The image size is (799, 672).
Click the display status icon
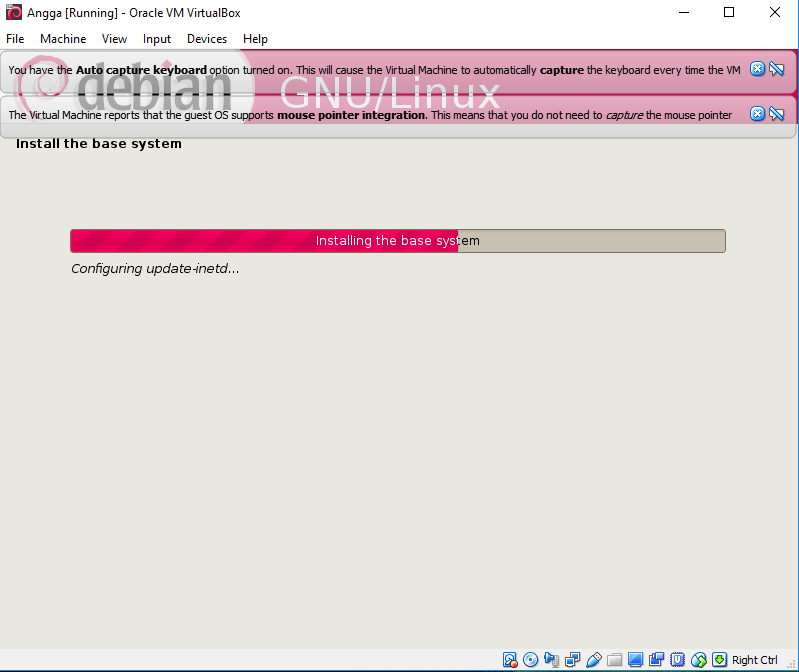635,660
